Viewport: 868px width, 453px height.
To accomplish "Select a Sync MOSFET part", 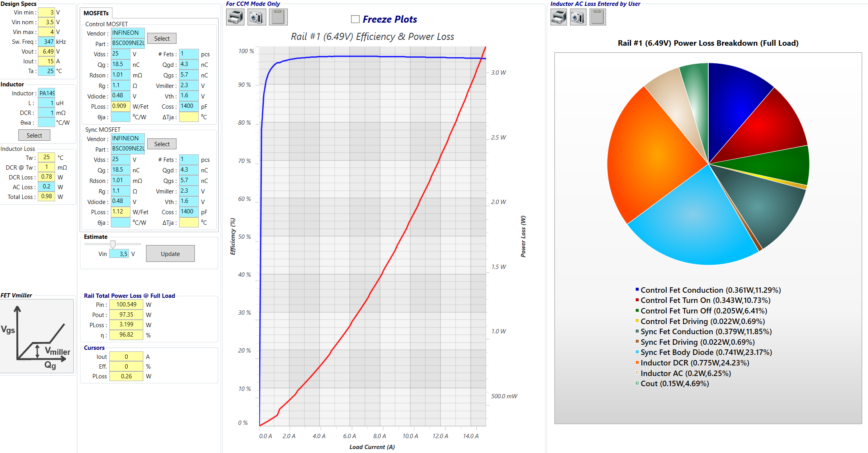I will click(162, 144).
